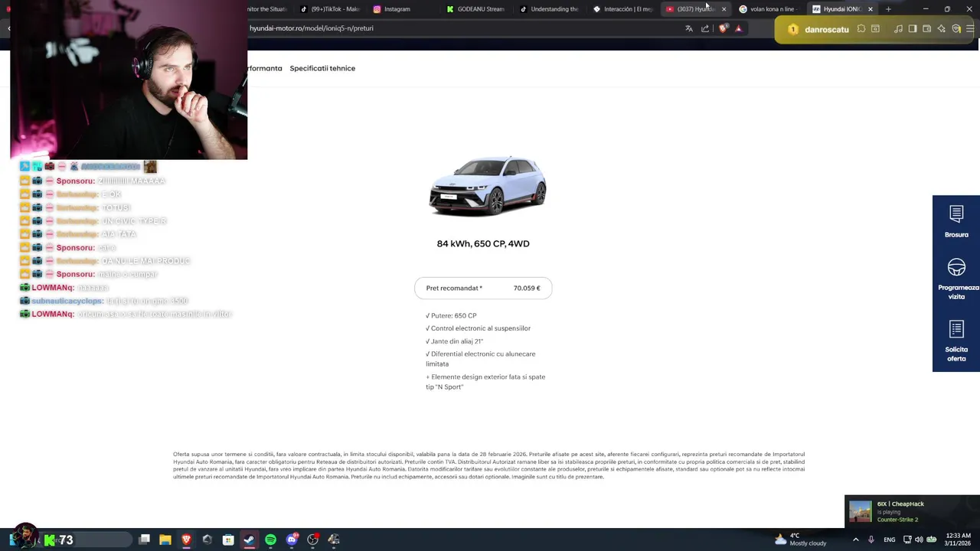Click the Brave Rewards triangle icon
This screenshot has height=551, width=980.
pyautogui.click(x=738, y=28)
